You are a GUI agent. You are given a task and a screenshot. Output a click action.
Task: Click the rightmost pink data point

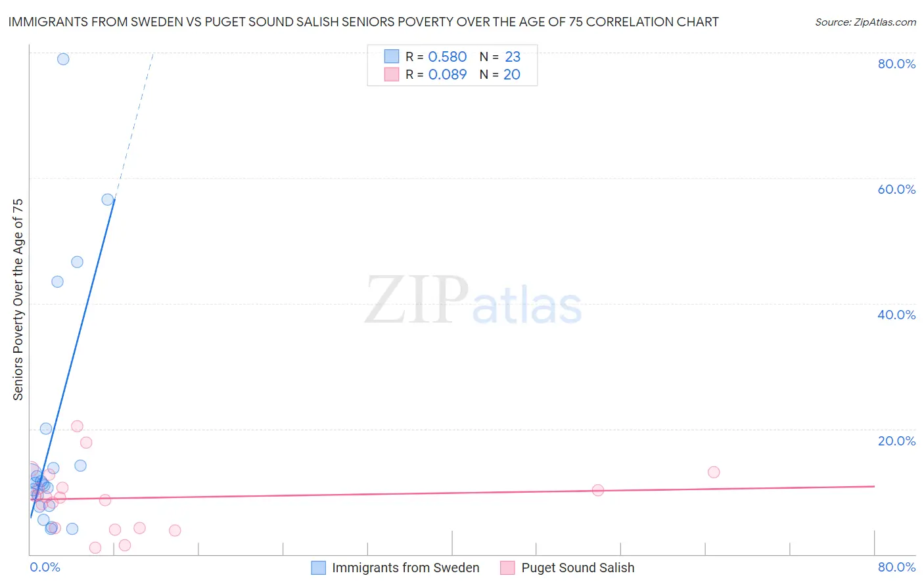714,472
